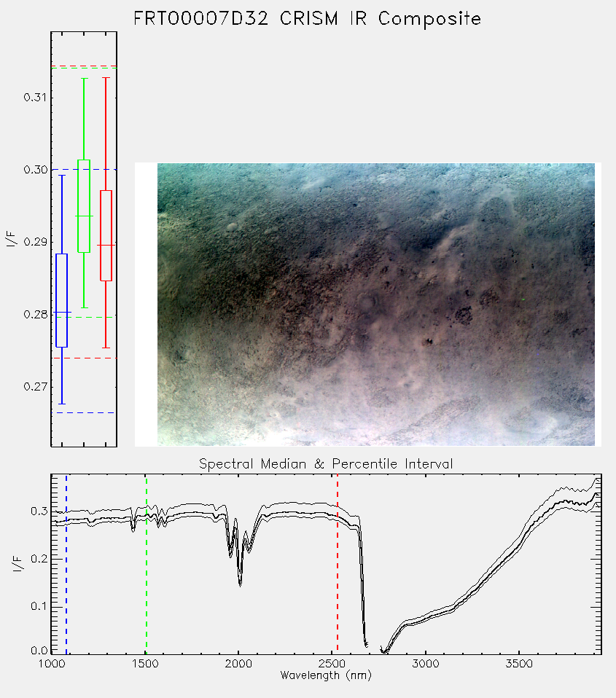616x698 pixels.
Task: Click the CRISM IR composite image
Action: pyautogui.click(x=376, y=305)
